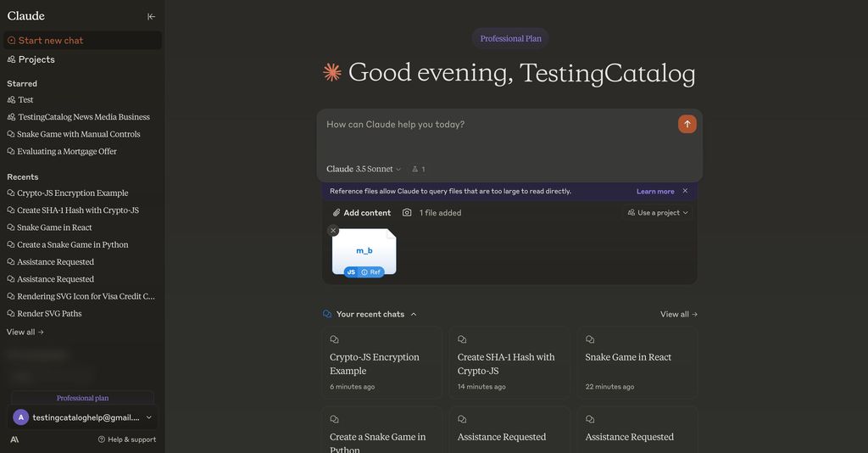Screen dimensions: 868x453
Task: Remove the attached m_b file
Action: click(x=333, y=231)
